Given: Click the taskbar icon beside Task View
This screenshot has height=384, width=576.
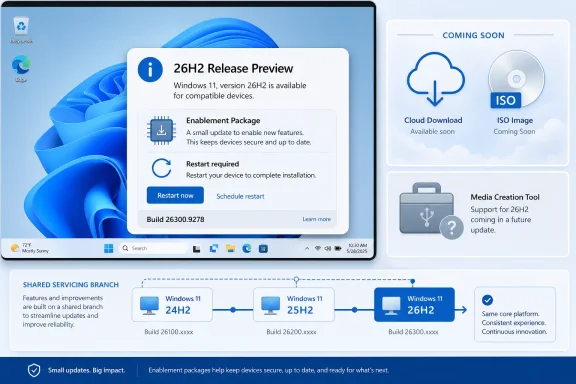Looking at the screenshot, I should click(x=213, y=249).
